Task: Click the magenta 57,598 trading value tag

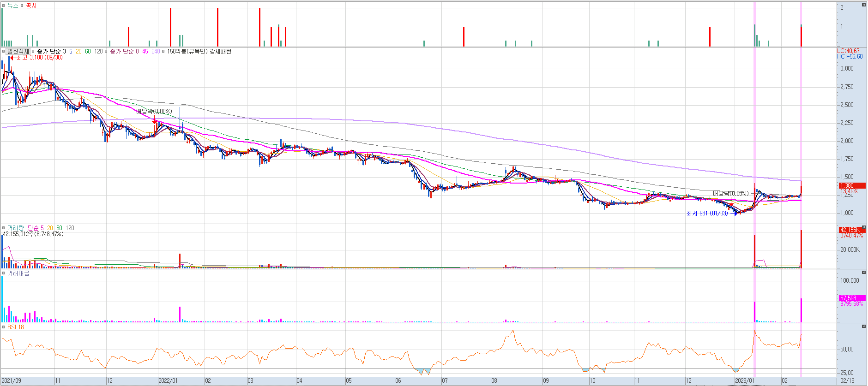Action: point(852,298)
